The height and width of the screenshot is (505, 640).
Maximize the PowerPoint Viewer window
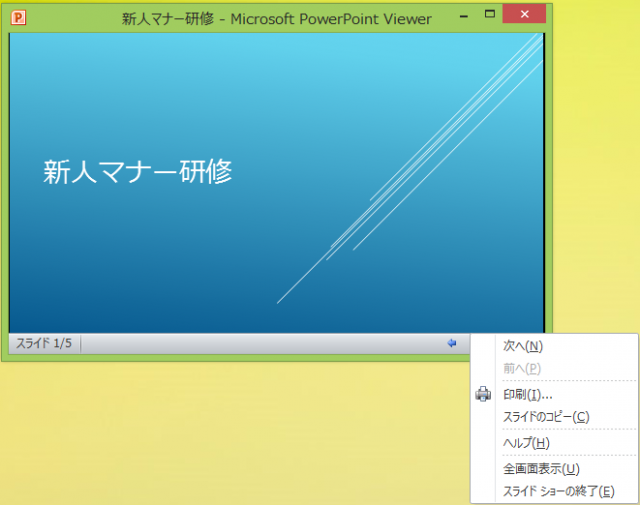[x=490, y=15]
